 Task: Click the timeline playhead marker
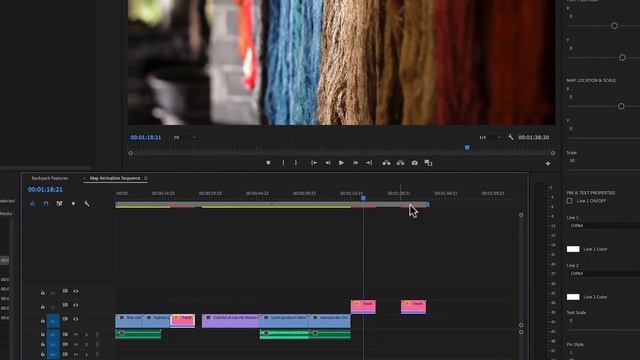coord(363,198)
